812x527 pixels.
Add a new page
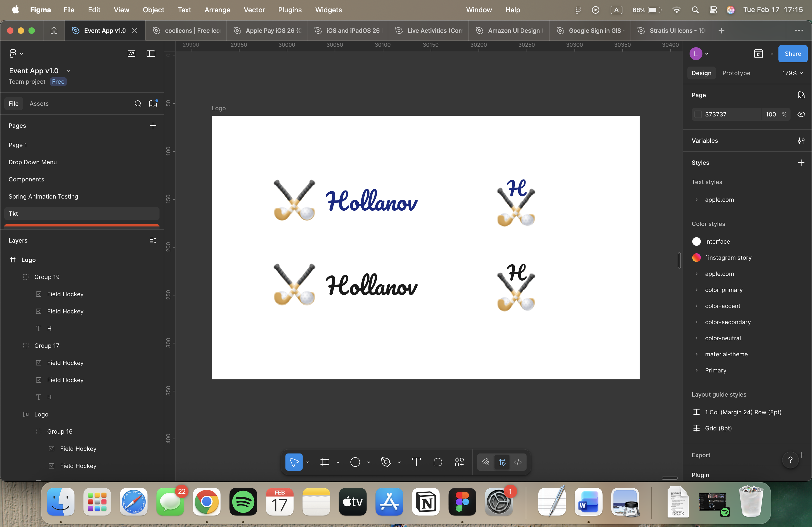coord(153,126)
